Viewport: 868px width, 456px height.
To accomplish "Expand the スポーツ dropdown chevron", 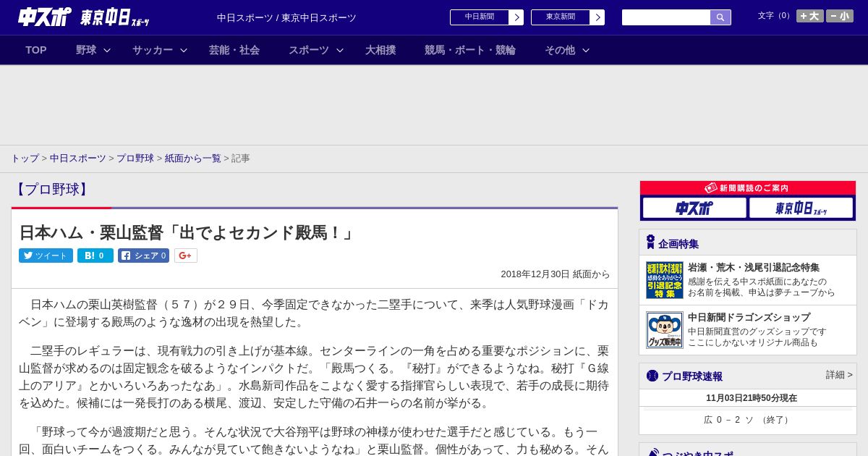I will coord(340,50).
